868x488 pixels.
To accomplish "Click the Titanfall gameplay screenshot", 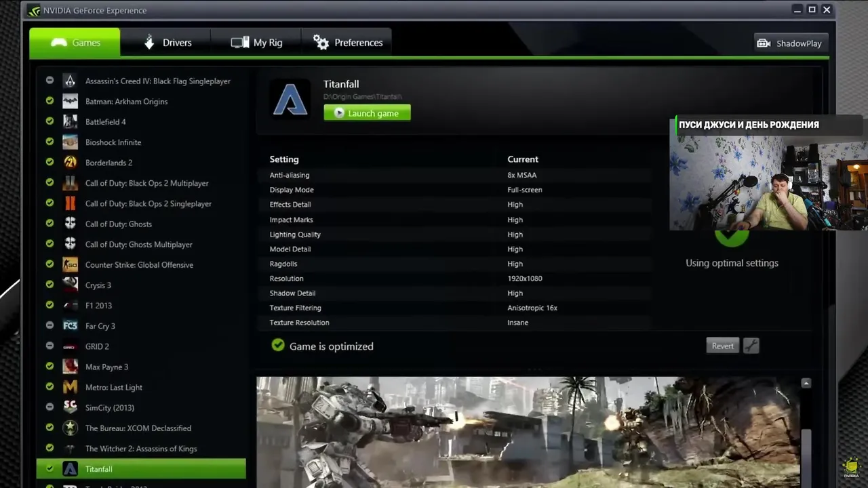I will (528, 432).
